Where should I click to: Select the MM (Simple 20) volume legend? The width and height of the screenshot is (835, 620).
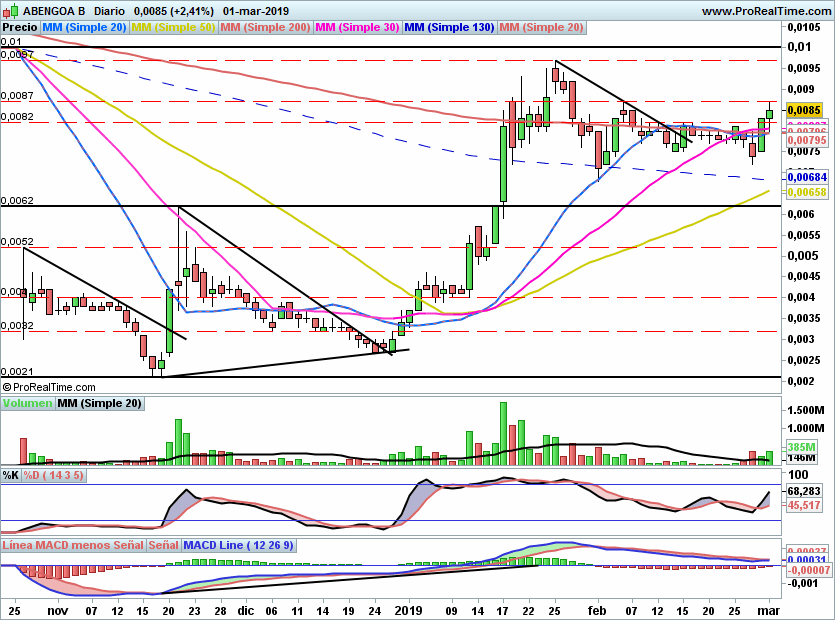click(100, 403)
